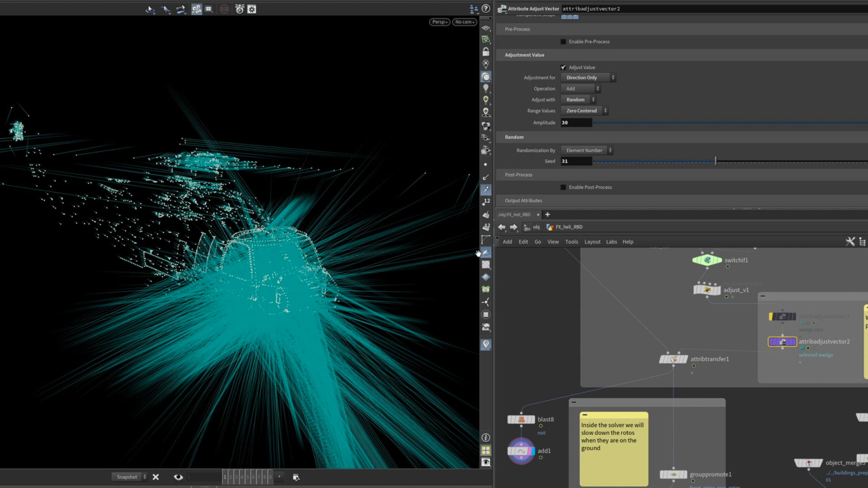Open the Adjustment for dropdown
The width and height of the screenshot is (868, 488).
point(588,77)
